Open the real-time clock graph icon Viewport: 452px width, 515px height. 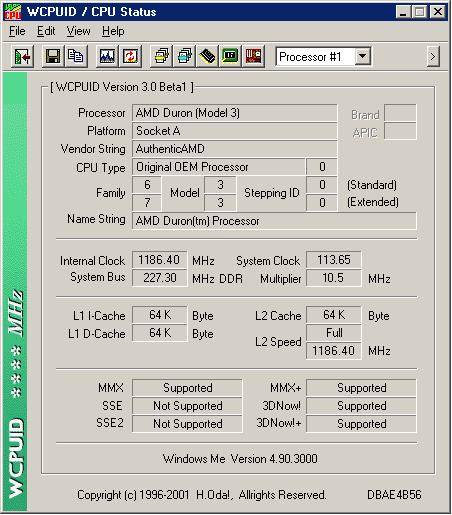point(107,56)
